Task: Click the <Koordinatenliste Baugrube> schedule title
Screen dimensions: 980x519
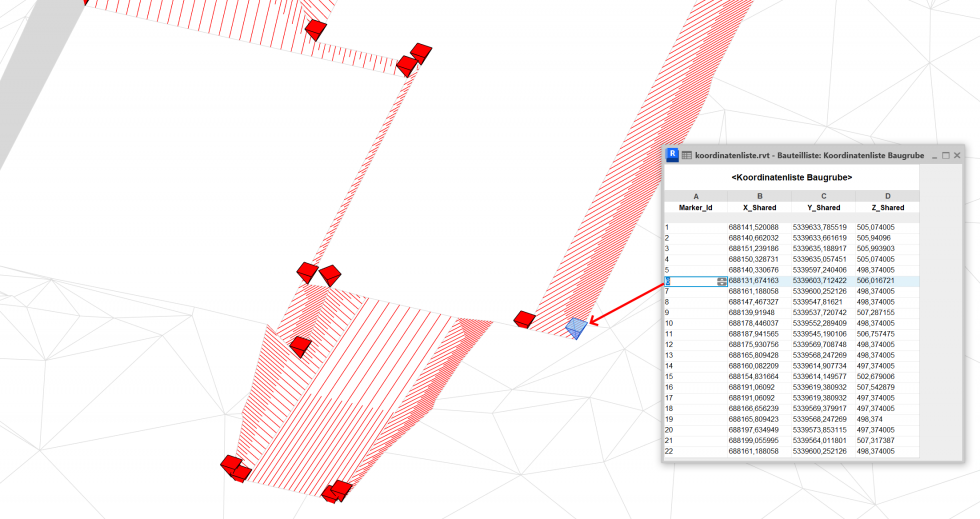Action: click(791, 177)
